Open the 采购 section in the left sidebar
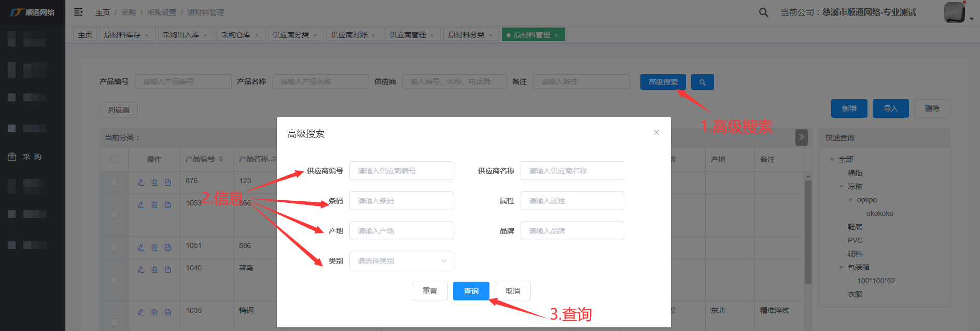 click(32, 157)
